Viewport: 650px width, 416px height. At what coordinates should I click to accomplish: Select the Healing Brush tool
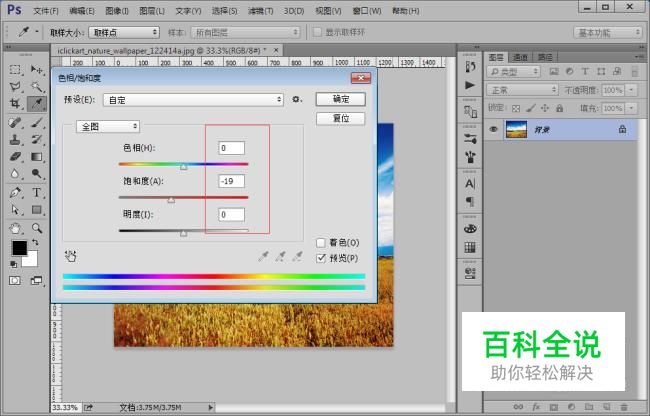point(15,122)
